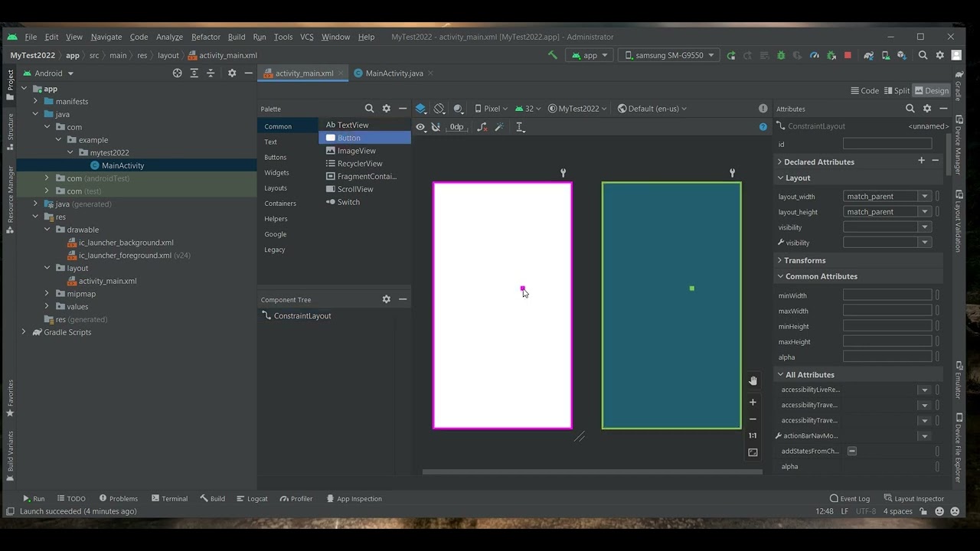The width and height of the screenshot is (980, 551).
Task: Open the Terminal tool window
Action: pos(169,498)
